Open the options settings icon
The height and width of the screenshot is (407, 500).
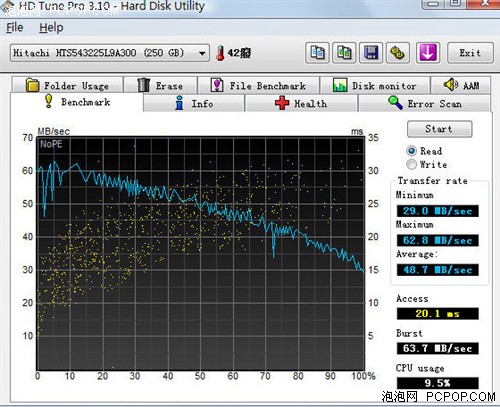[x=397, y=53]
